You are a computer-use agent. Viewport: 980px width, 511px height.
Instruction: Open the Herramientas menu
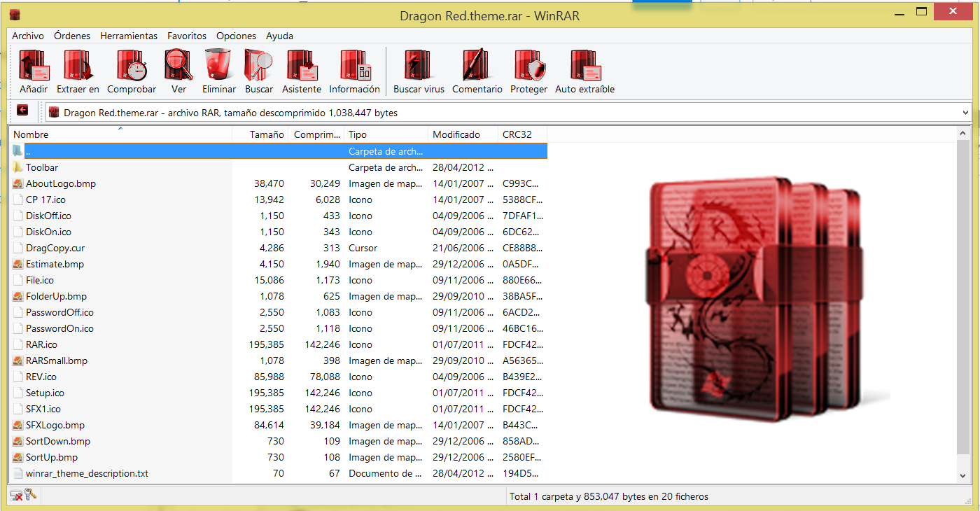(x=129, y=36)
